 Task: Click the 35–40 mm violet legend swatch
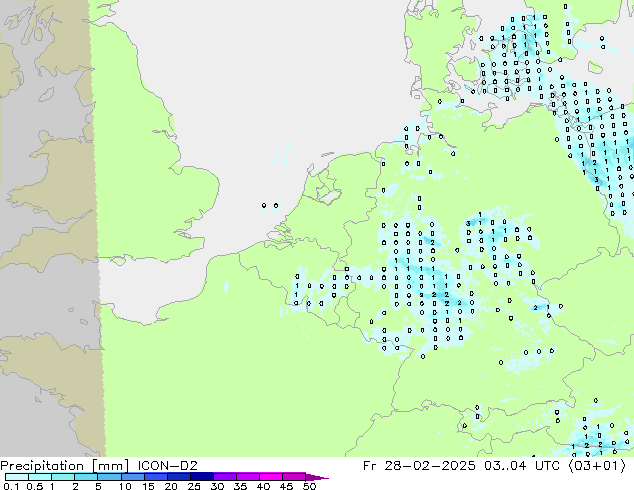(248, 477)
